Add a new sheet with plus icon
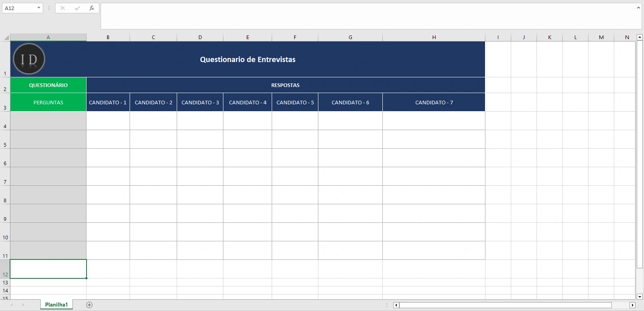This screenshot has width=644, height=311. coord(89,305)
